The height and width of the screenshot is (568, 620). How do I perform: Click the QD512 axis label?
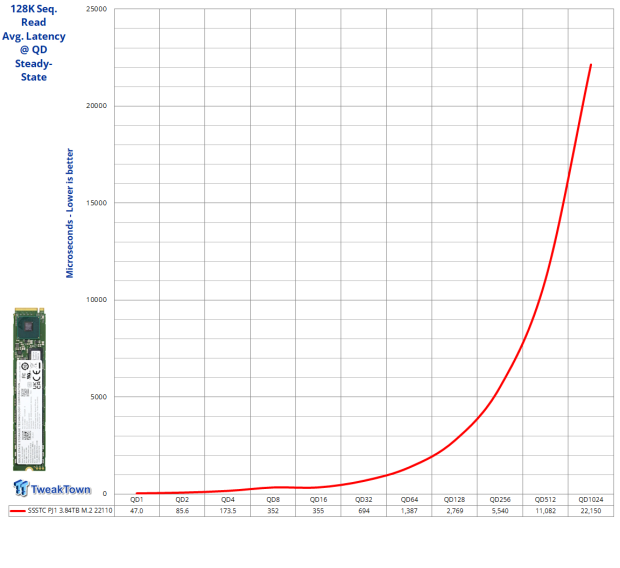[x=546, y=500]
